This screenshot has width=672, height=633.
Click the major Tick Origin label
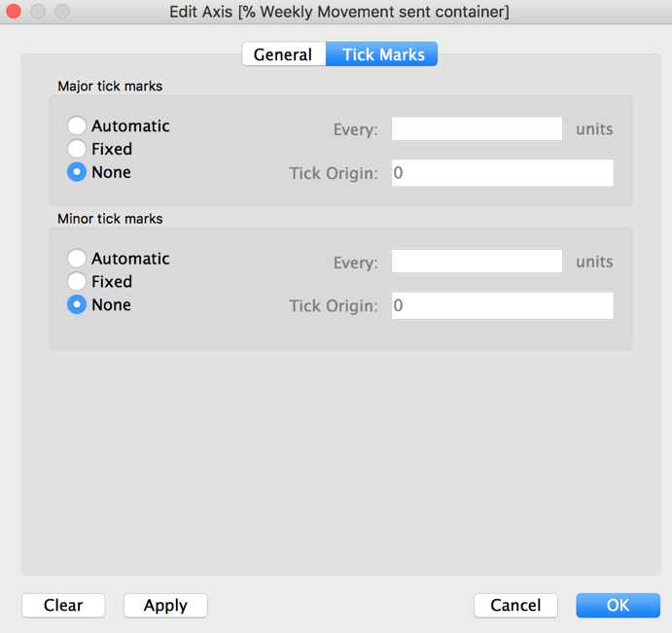tap(334, 173)
